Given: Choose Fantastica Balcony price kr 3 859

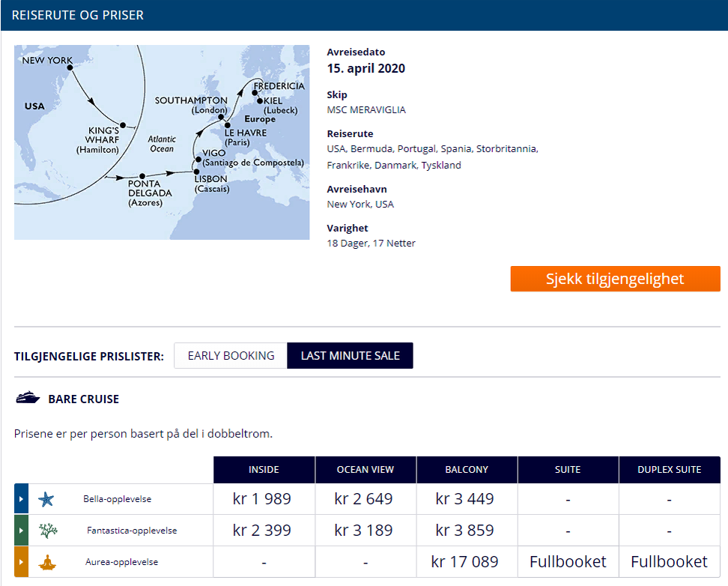Looking at the screenshot, I should (465, 531).
